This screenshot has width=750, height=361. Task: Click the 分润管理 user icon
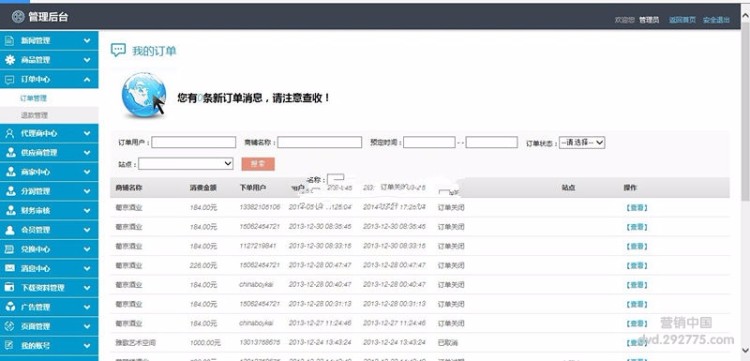(x=10, y=191)
